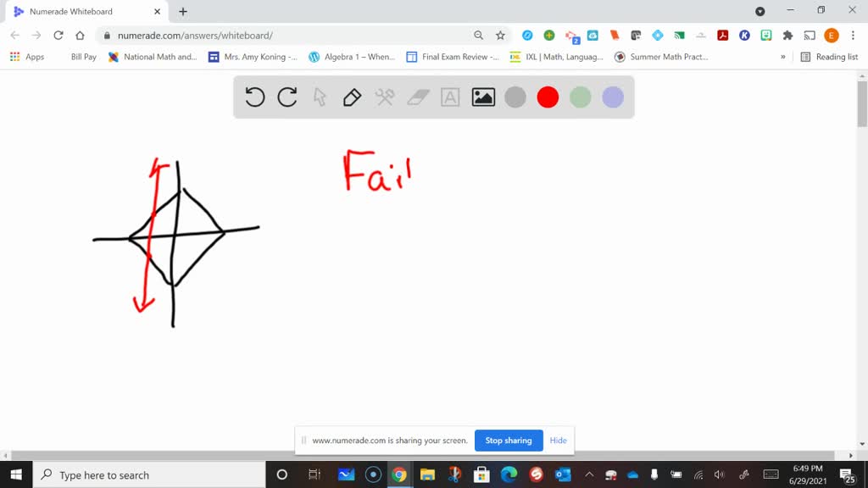Image resolution: width=868 pixels, height=488 pixels.
Task: Open Mail app from taskbar
Action: [347, 474]
